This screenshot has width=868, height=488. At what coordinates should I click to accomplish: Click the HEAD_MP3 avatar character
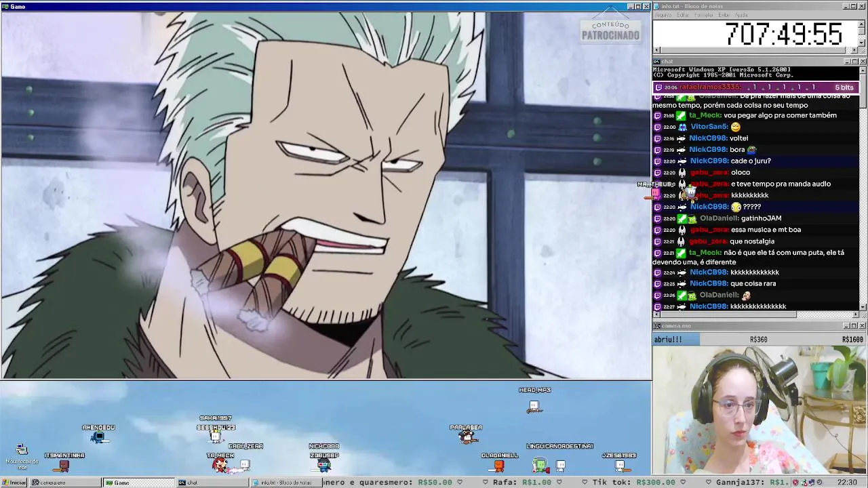tap(534, 406)
